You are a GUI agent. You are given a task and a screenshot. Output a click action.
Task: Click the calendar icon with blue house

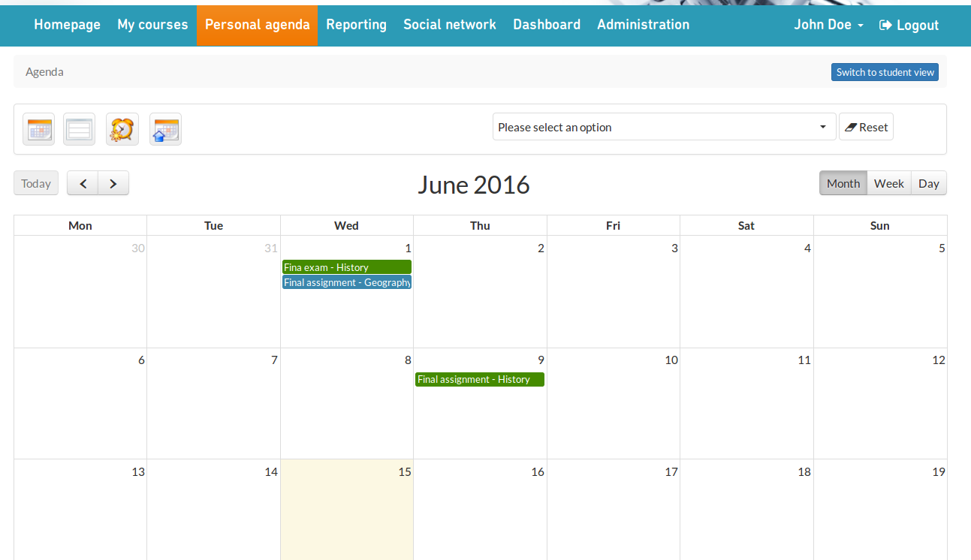[x=165, y=129]
